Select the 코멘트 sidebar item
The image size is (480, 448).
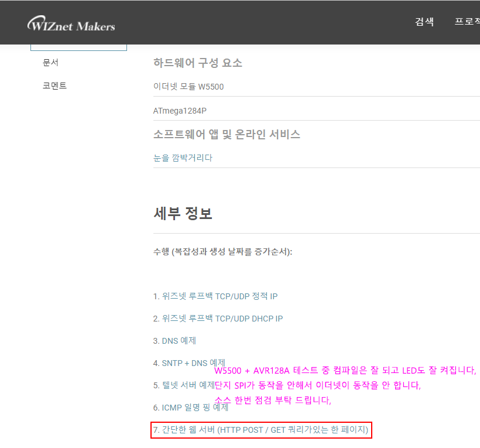coord(54,86)
